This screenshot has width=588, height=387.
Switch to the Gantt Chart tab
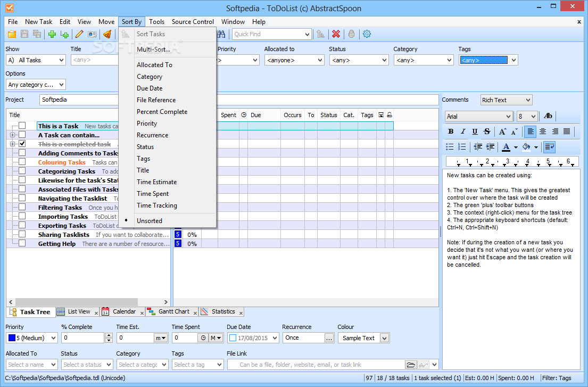tap(173, 311)
